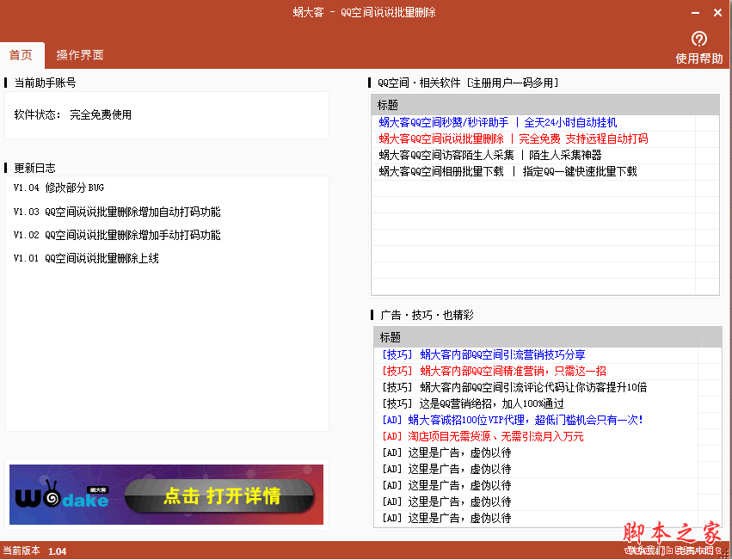Select the 首页 tab

22,53
